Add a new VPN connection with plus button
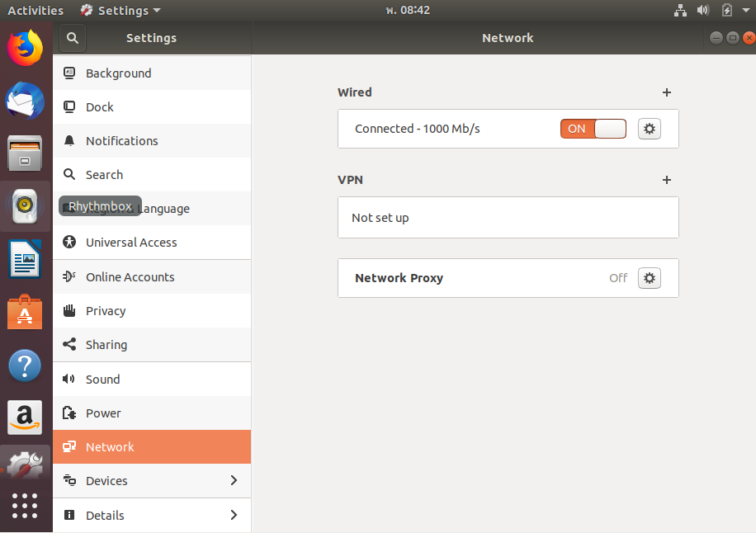Image resolution: width=756 pixels, height=533 pixels. [667, 180]
